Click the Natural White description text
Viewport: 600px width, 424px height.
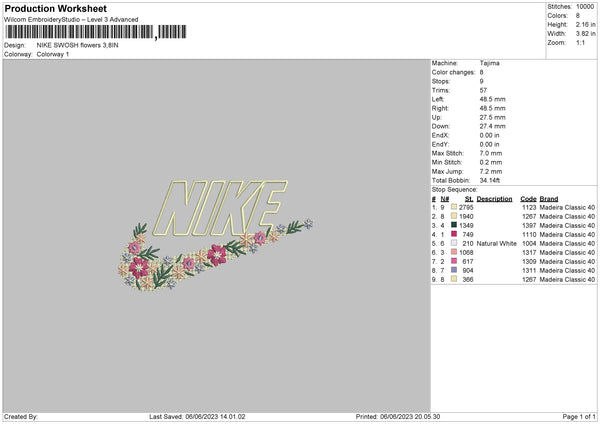point(495,243)
